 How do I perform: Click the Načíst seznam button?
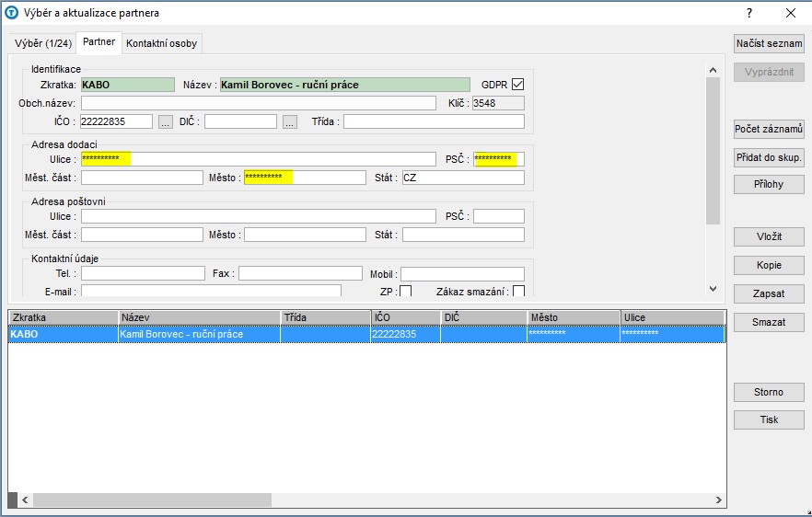click(x=769, y=43)
